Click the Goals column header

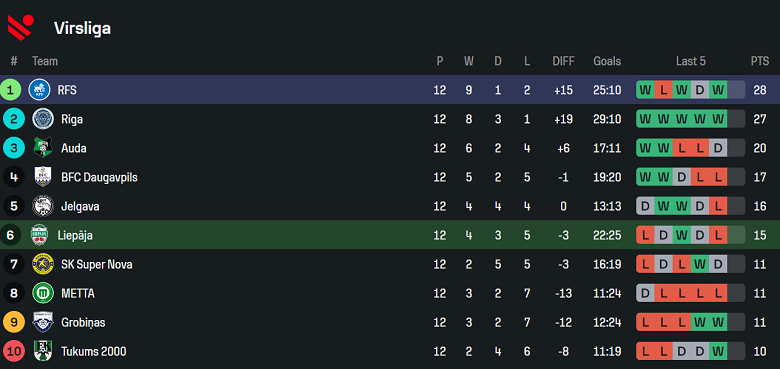pyautogui.click(x=607, y=61)
